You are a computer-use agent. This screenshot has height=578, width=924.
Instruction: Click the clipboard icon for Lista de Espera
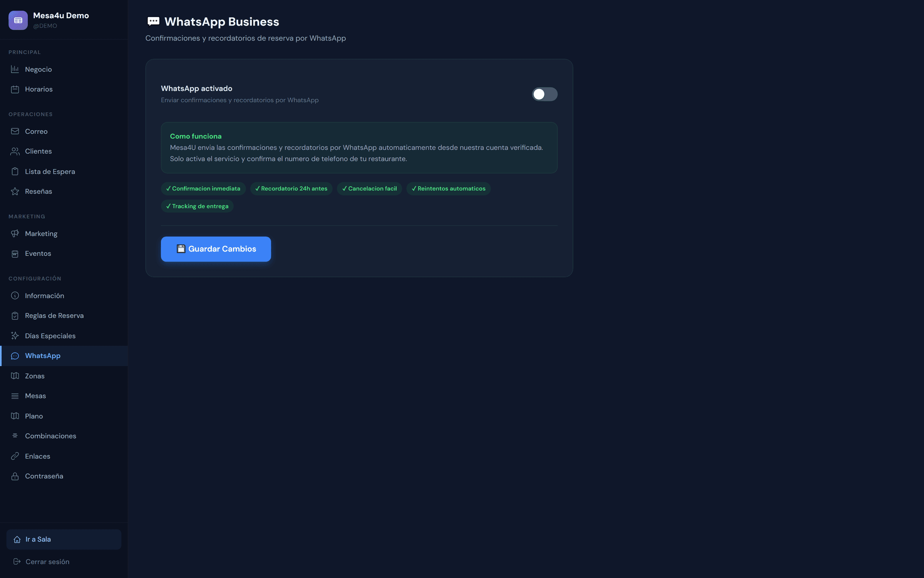click(x=15, y=171)
